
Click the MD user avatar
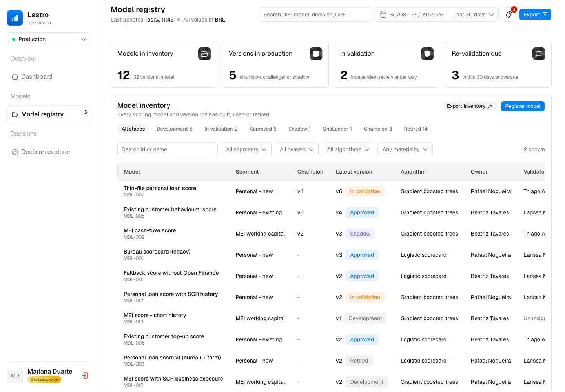[15, 376]
